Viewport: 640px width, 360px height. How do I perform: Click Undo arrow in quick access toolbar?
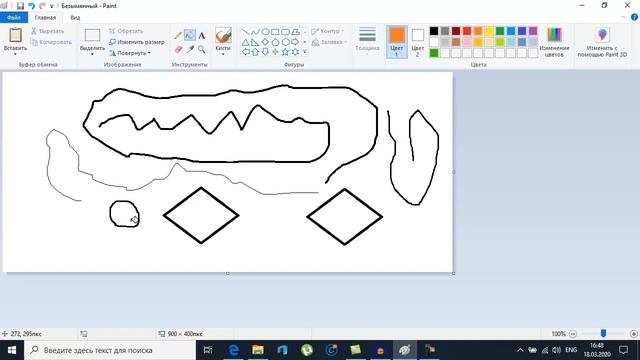[31, 6]
